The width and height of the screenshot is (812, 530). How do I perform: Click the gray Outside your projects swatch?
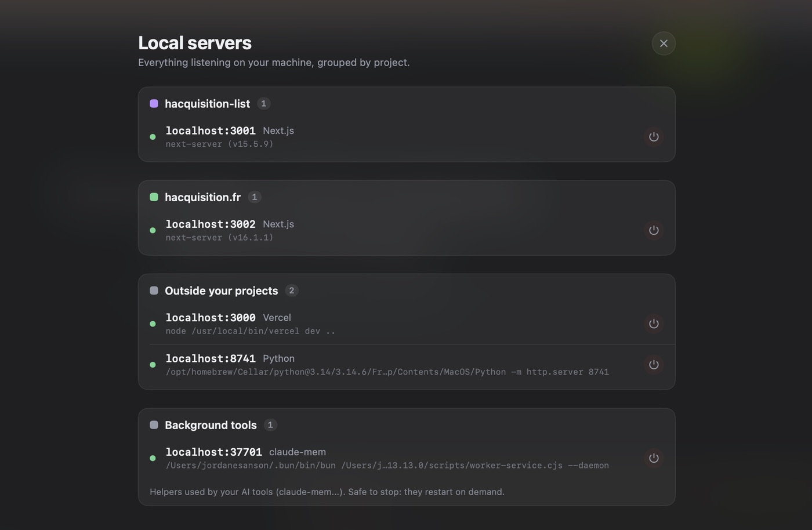[x=154, y=291]
